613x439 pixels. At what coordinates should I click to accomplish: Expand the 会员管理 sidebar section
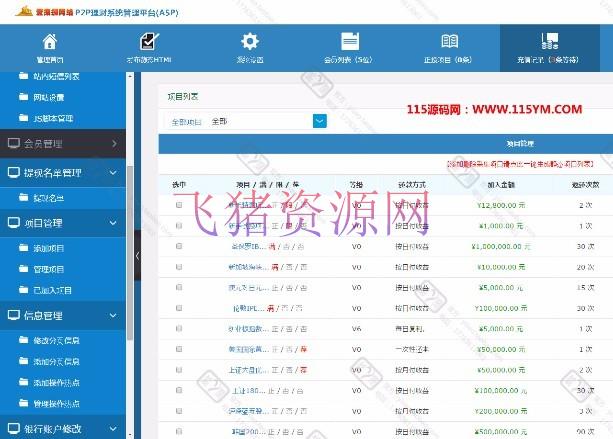click(x=64, y=144)
